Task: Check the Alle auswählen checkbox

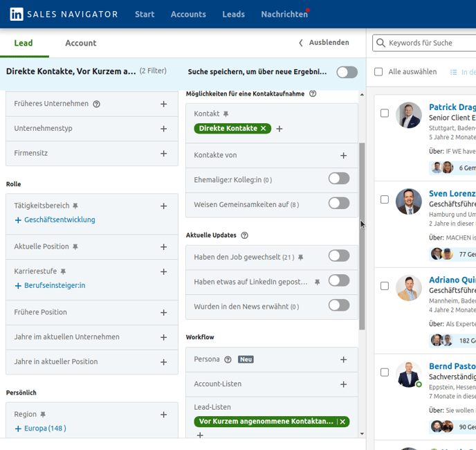Action: [x=378, y=72]
